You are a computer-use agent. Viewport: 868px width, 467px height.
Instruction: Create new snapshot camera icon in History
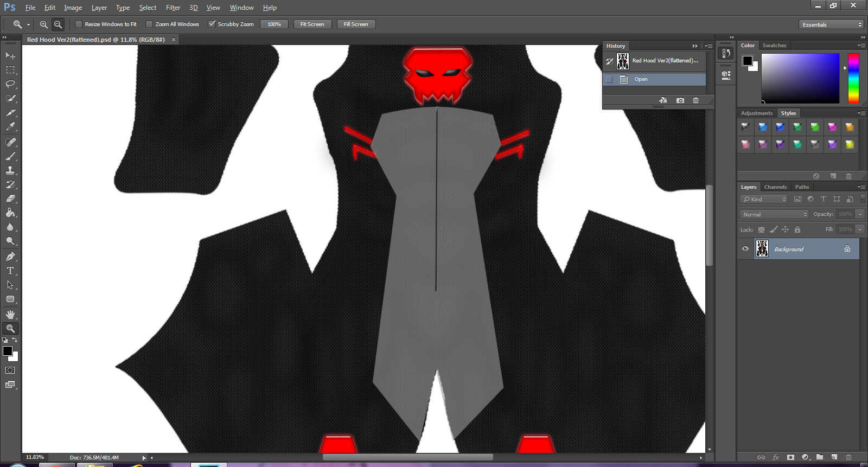pyautogui.click(x=680, y=100)
